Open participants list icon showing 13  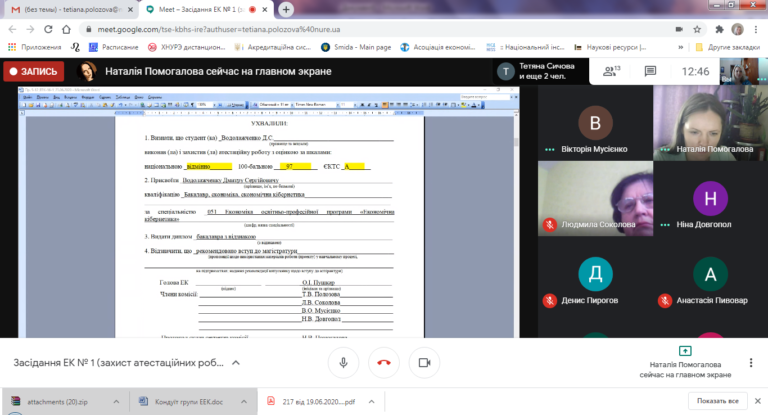click(x=611, y=72)
